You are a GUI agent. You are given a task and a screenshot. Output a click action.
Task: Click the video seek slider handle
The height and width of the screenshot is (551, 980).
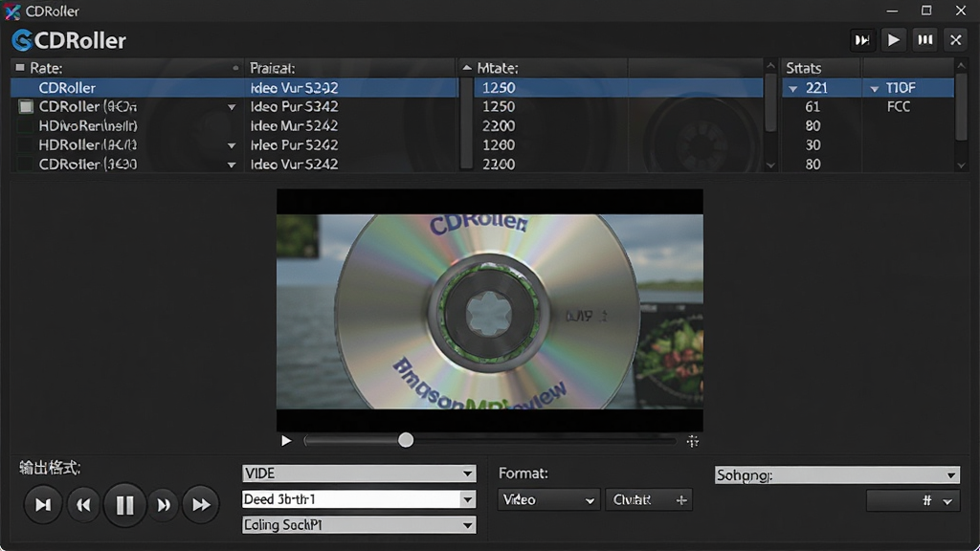point(406,440)
